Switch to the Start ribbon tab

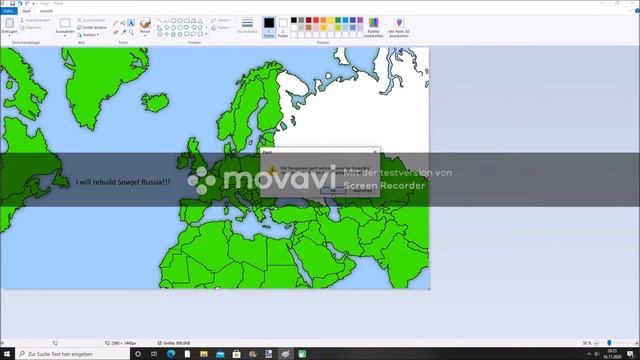click(x=27, y=11)
